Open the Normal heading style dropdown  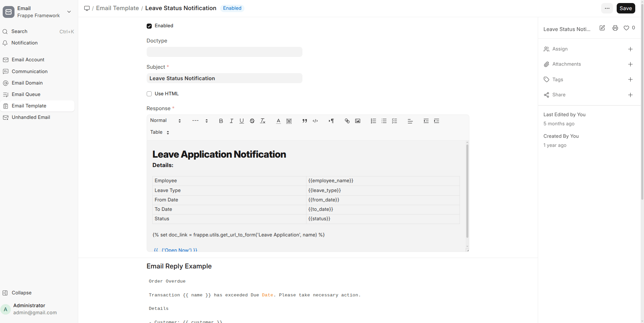(x=166, y=121)
